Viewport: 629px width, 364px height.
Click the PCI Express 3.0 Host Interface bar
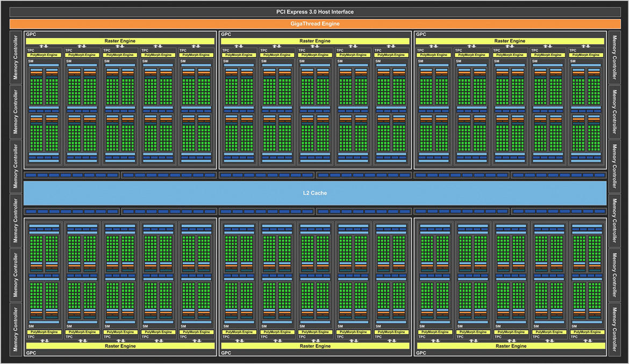point(315,12)
